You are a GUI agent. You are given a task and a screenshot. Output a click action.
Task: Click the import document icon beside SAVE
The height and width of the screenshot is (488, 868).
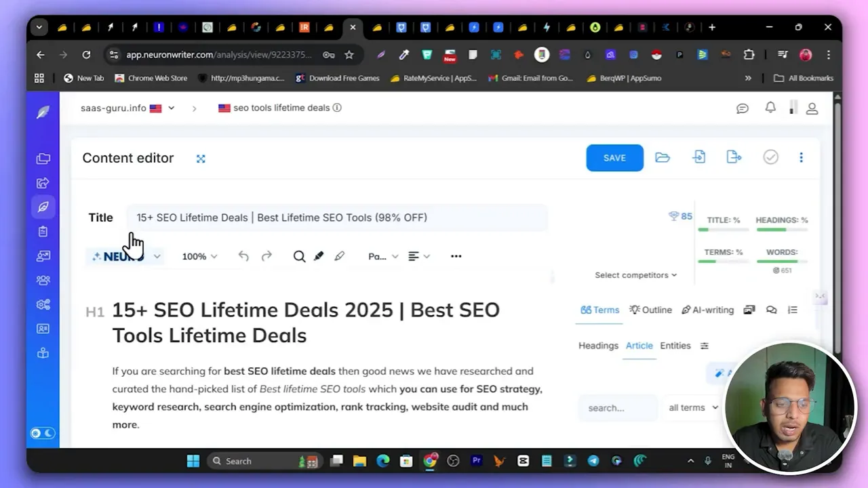699,157
